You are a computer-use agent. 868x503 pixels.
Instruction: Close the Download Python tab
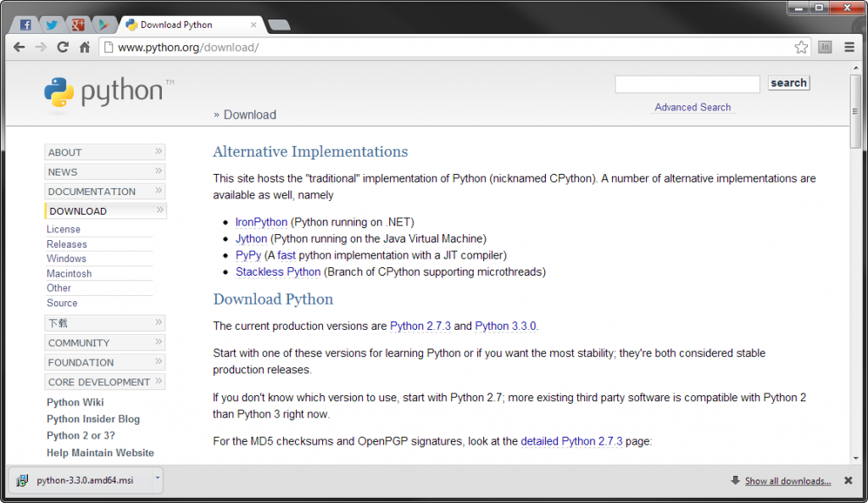[253, 25]
